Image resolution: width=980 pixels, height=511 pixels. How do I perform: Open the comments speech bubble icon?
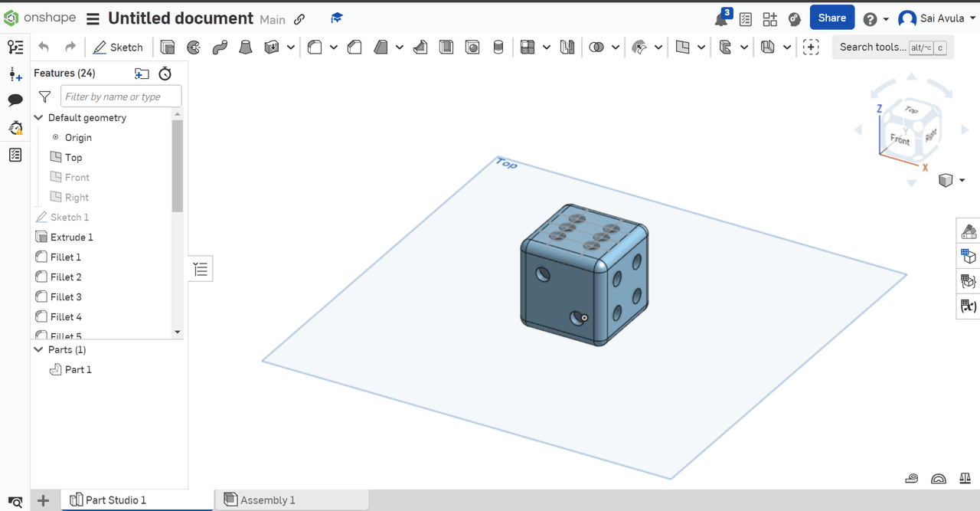pos(15,100)
